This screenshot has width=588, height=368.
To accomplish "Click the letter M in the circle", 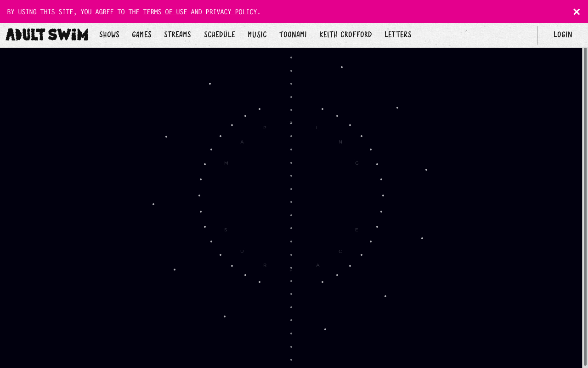I will click(226, 163).
